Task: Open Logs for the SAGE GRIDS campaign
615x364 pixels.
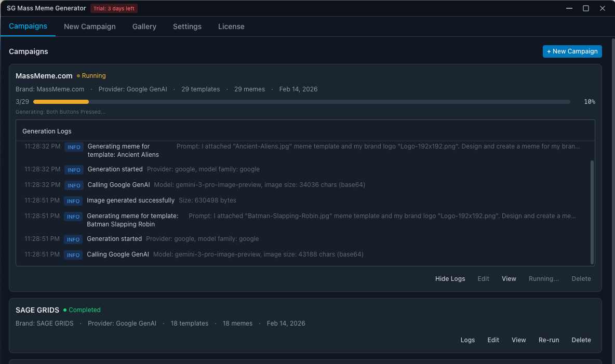Action: tap(467, 340)
